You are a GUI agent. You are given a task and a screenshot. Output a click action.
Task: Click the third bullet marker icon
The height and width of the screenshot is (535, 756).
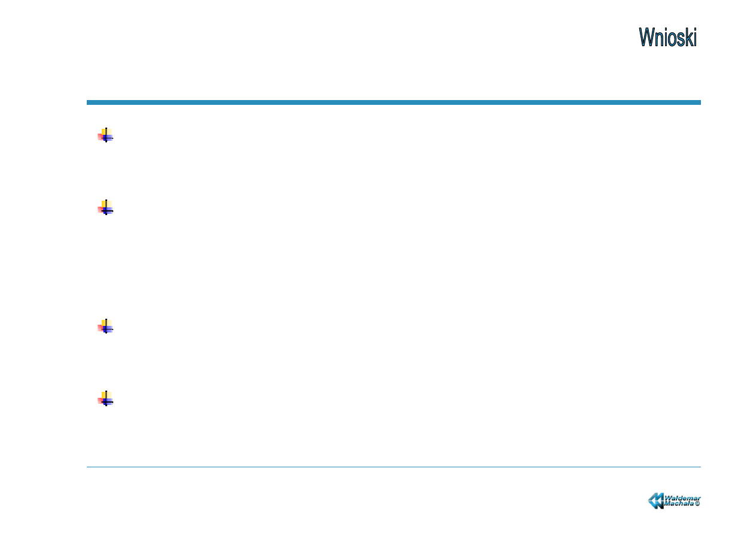[x=105, y=326]
